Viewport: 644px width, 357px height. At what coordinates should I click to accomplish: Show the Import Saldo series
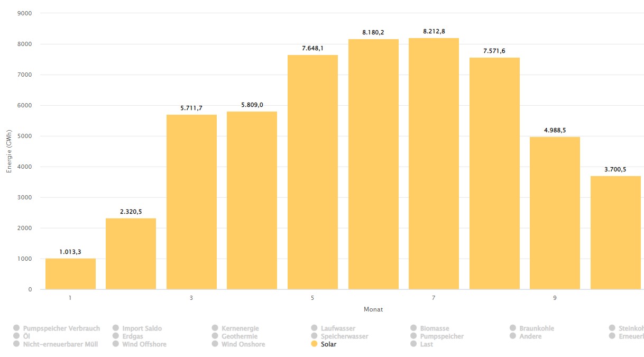[x=142, y=328]
